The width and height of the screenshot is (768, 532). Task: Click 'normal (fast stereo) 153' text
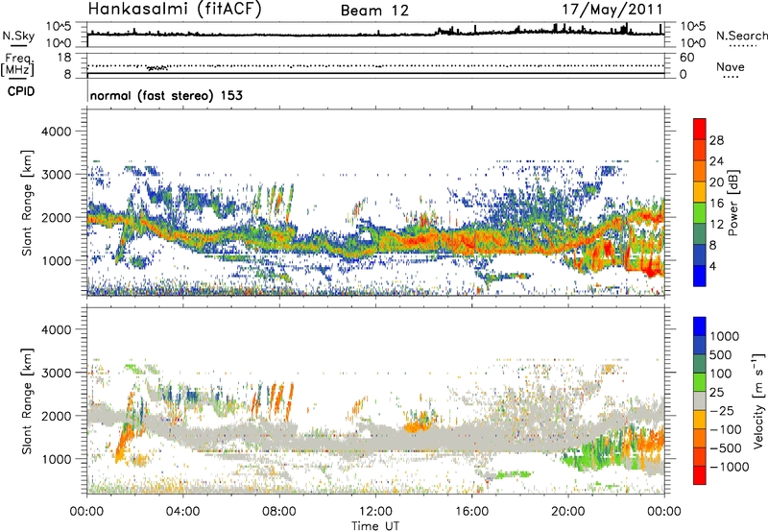tap(166, 95)
